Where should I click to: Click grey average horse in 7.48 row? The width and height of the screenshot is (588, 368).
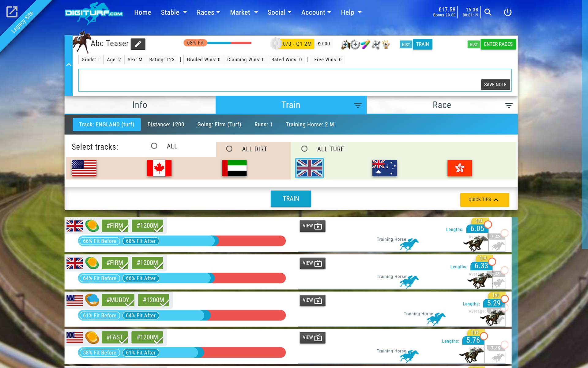pyautogui.click(x=498, y=246)
